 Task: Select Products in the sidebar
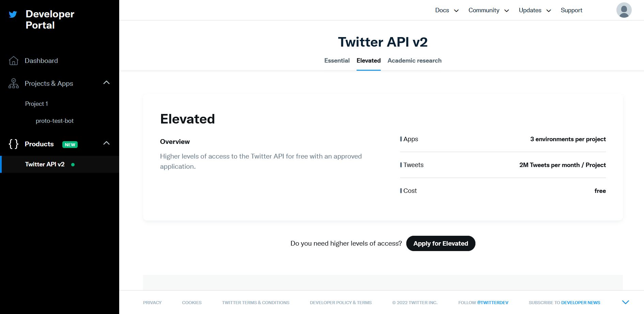(39, 144)
